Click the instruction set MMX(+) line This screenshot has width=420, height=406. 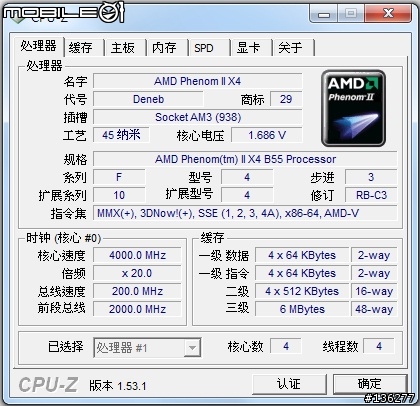pyautogui.click(x=245, y=213)
